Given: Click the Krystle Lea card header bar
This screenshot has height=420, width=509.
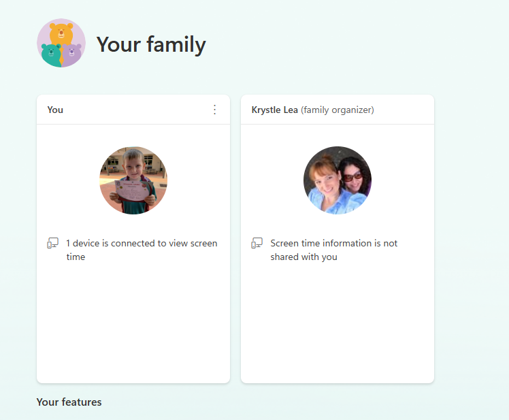Looking at the screenshot, I should (338, 110).
